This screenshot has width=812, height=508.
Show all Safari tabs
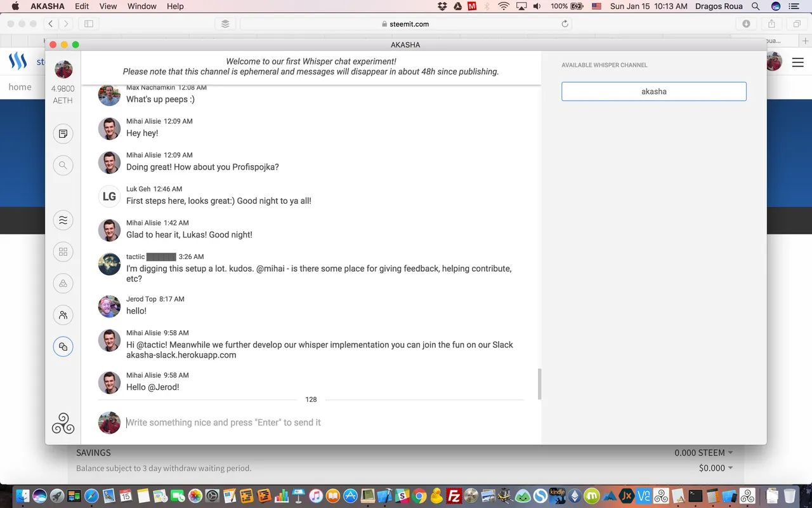[797, 23]
